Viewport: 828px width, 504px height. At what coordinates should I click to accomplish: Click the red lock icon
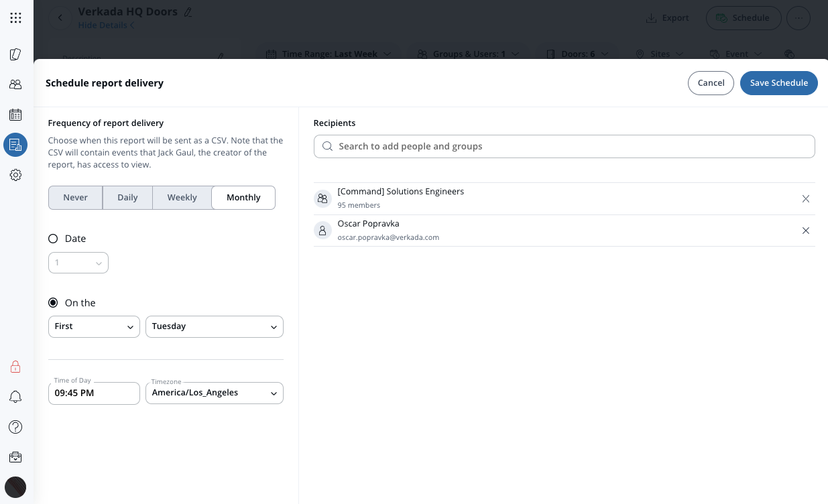(15, 367)
